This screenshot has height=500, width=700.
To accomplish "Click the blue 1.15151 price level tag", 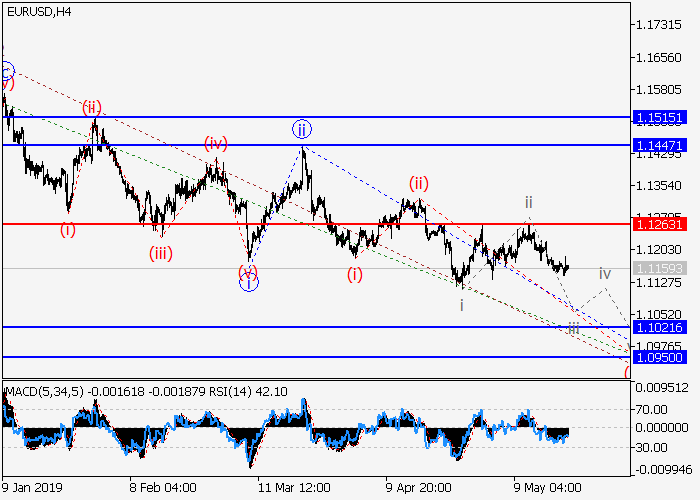I will tap(659, 117).
